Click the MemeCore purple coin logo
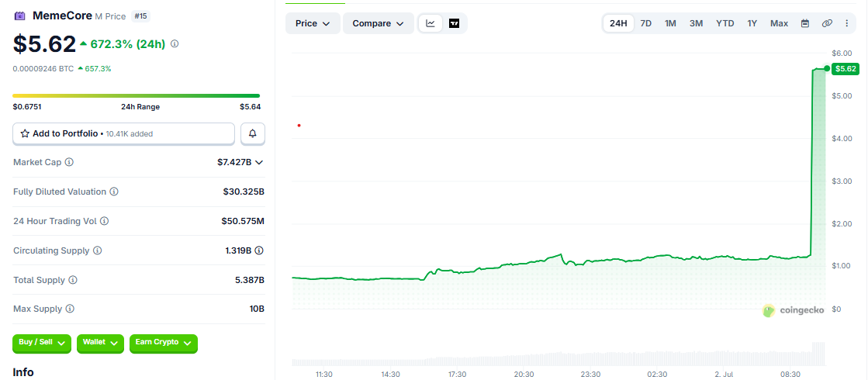This screenshot has width=868, height=380. 20,16
